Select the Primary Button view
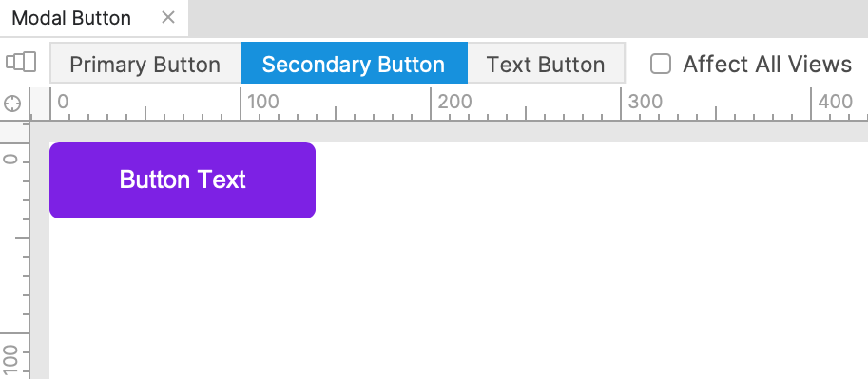This screenshot has width=868, height=379. click(x=145, y=63)
